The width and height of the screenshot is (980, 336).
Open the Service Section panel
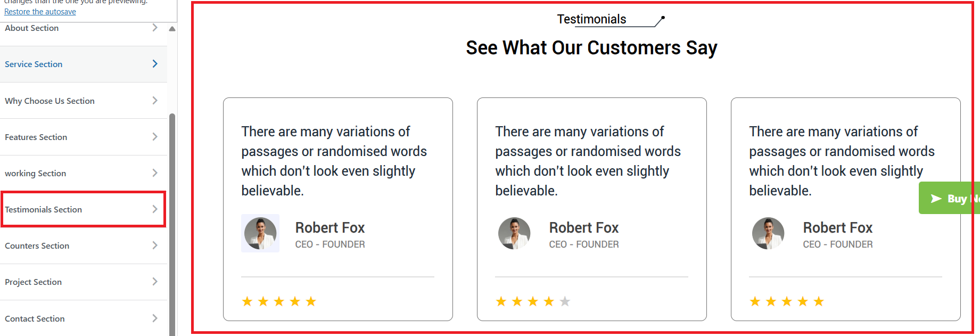click(34, 64)
